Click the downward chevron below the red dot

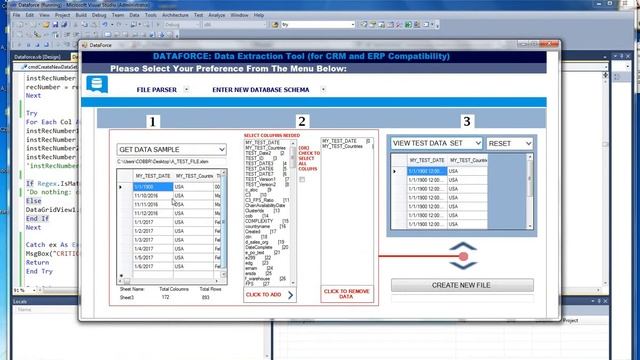tap(463, 266)
